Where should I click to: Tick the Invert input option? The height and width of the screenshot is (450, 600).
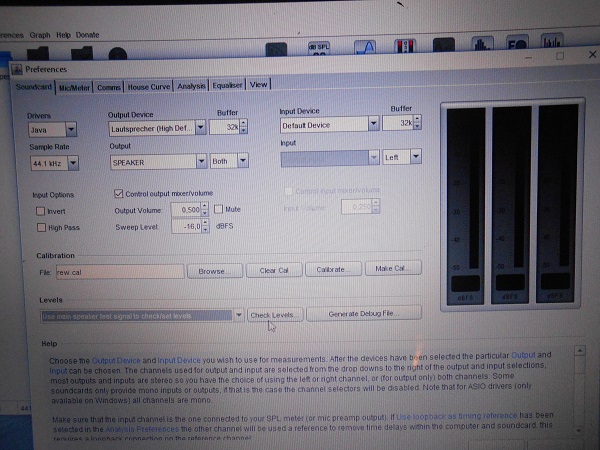[x=40, y=211]
